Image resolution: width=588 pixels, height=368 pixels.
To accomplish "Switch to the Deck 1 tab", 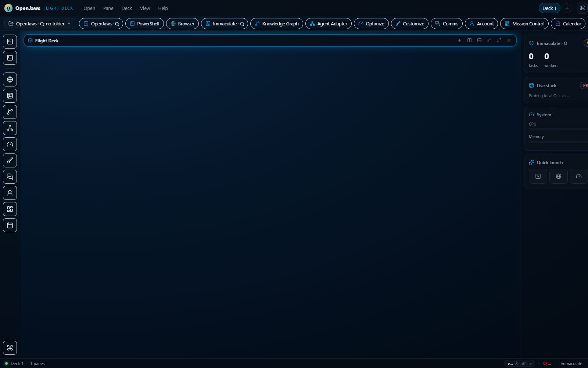I will click(x=549, y=8).
